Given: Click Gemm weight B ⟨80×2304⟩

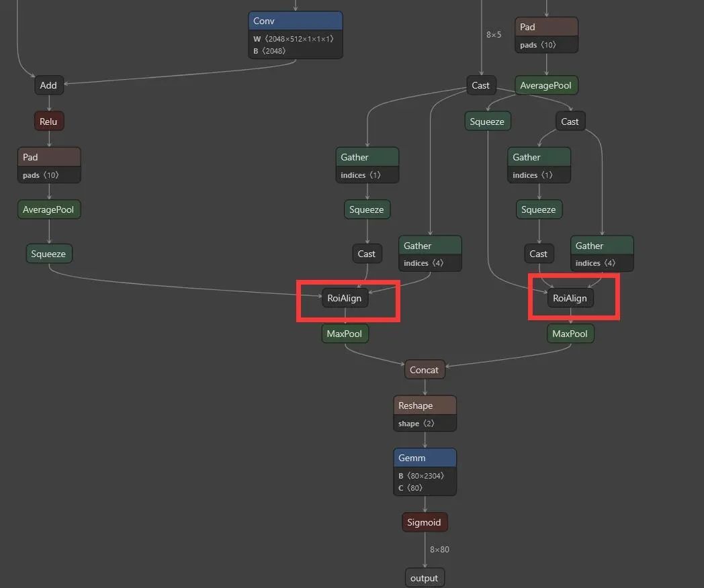Looking at the screenshot, I should point(421,476).
